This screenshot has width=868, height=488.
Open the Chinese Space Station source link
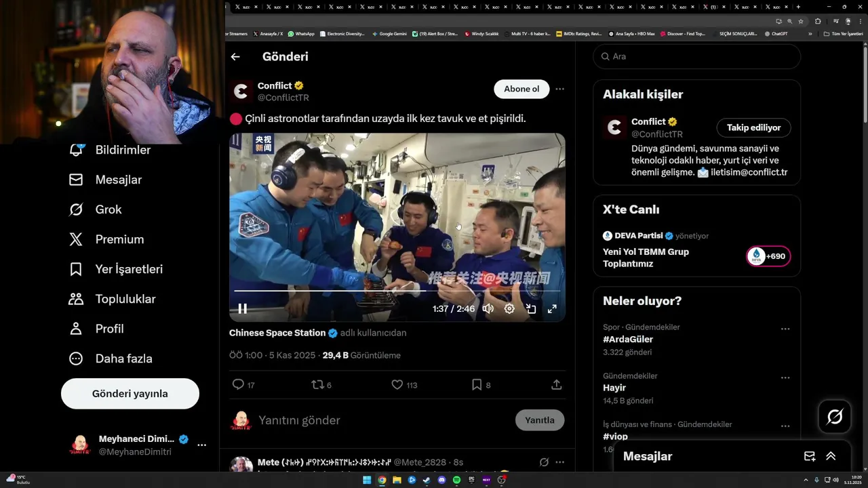click(277, 333)
